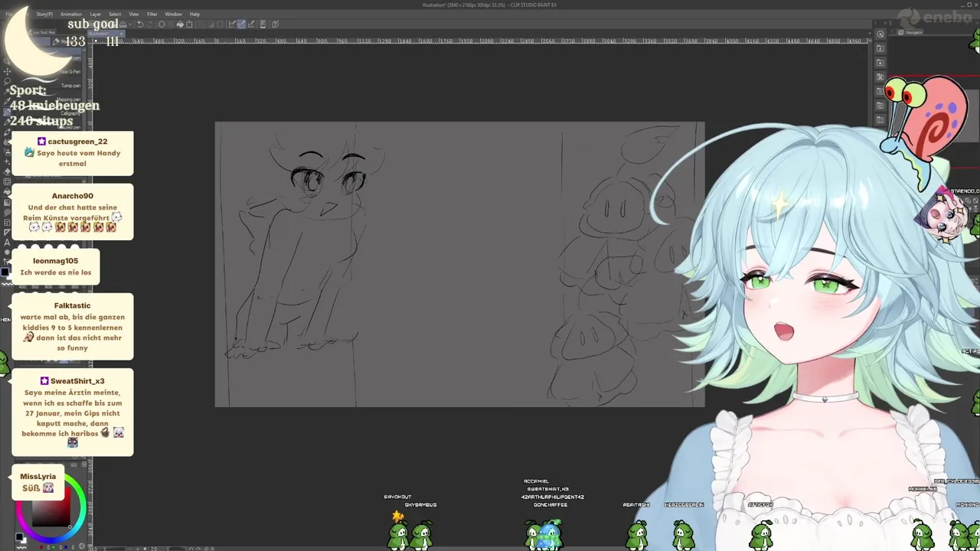Screen dimensions: 980x551
Task: Click the Scale/Rotate transform icon
Action: [x=191, y=24]
